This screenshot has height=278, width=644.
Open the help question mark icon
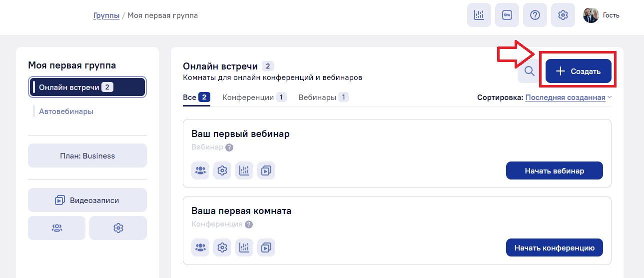point(535,15)
